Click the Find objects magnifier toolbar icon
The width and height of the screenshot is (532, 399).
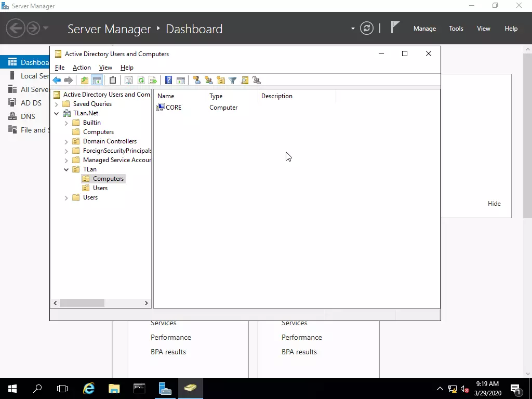click(245, 81)
